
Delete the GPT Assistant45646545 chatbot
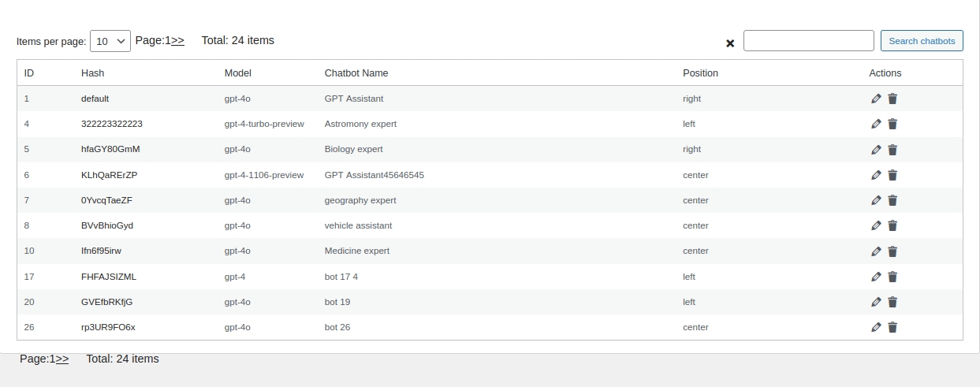pos(892,175)
